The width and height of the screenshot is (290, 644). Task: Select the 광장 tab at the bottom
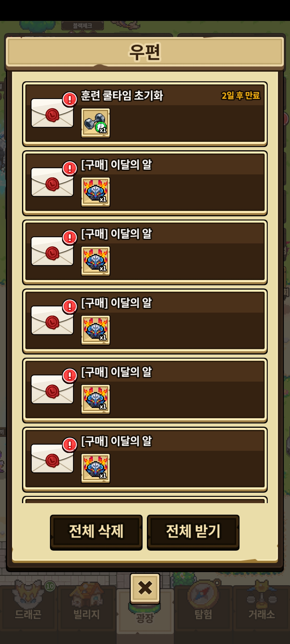[145, 618]
